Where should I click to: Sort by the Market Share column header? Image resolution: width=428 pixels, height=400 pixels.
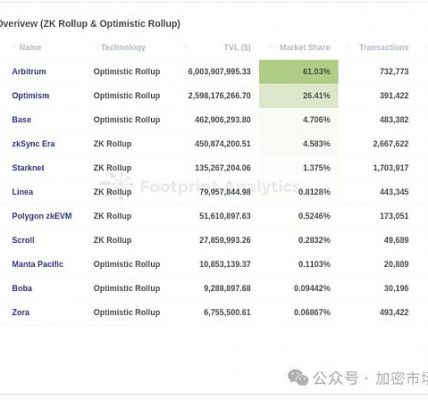(305, 47)
